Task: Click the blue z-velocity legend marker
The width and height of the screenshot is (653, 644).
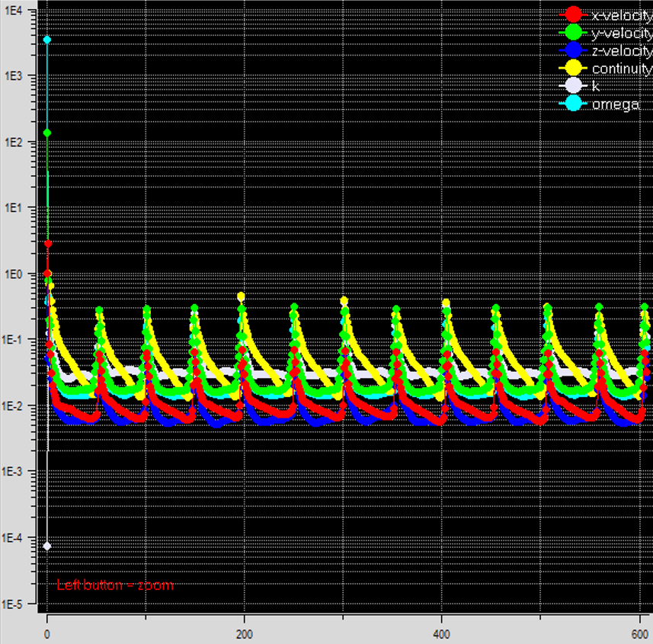Action: (571, 51)
